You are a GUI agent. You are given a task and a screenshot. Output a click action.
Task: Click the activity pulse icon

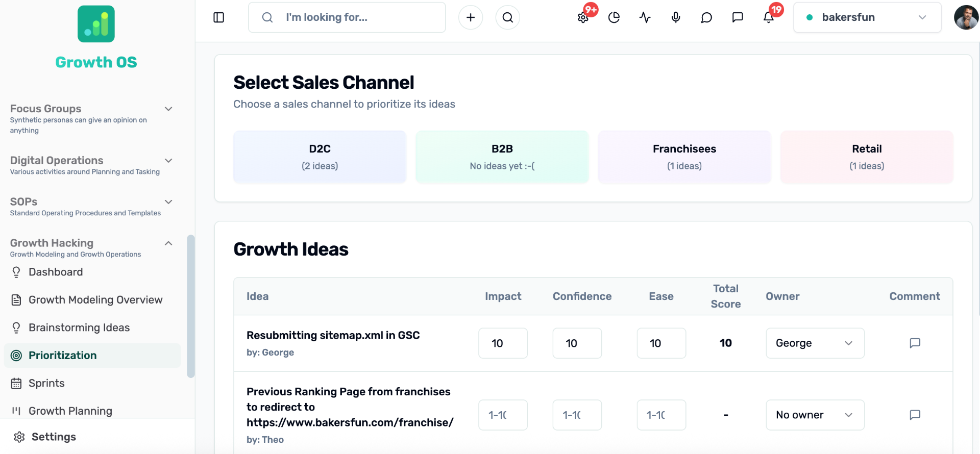(x=645, y=17)
